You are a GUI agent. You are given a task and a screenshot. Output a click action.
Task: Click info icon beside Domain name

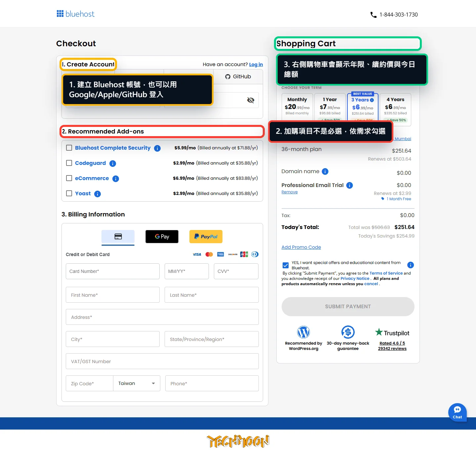325,171
